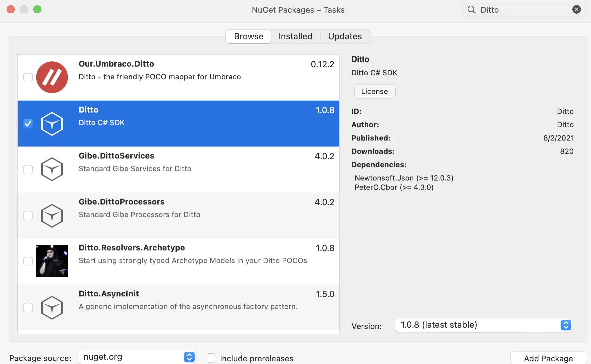Click the Newtonsoft.Json dependency text

404,178
